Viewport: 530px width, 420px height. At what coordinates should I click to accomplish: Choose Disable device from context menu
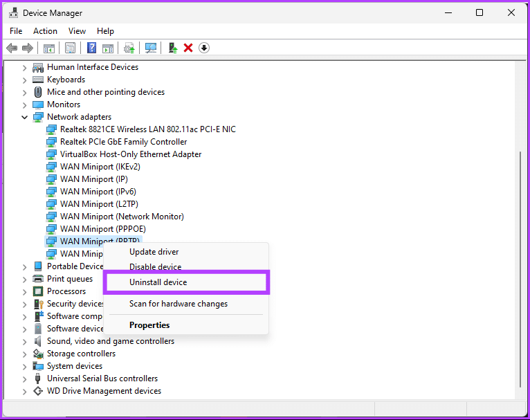coord(186,266)
